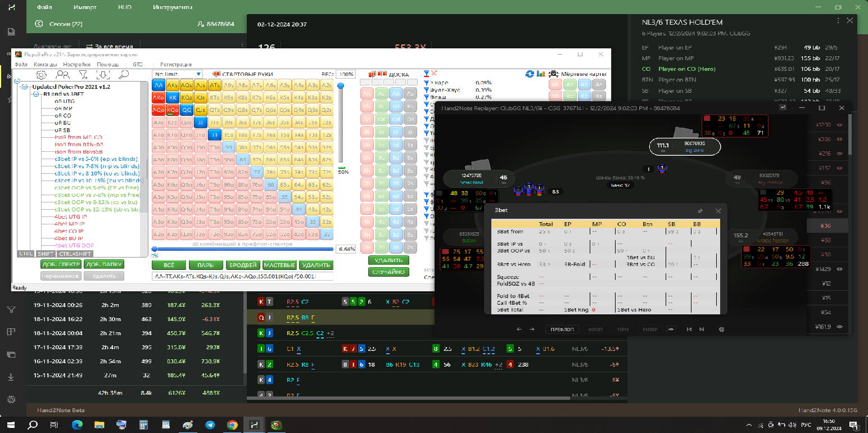Viewport: 868px width, 433px height.
Task: Toggle eye icon next to ¥216
Action: (839, 154)
